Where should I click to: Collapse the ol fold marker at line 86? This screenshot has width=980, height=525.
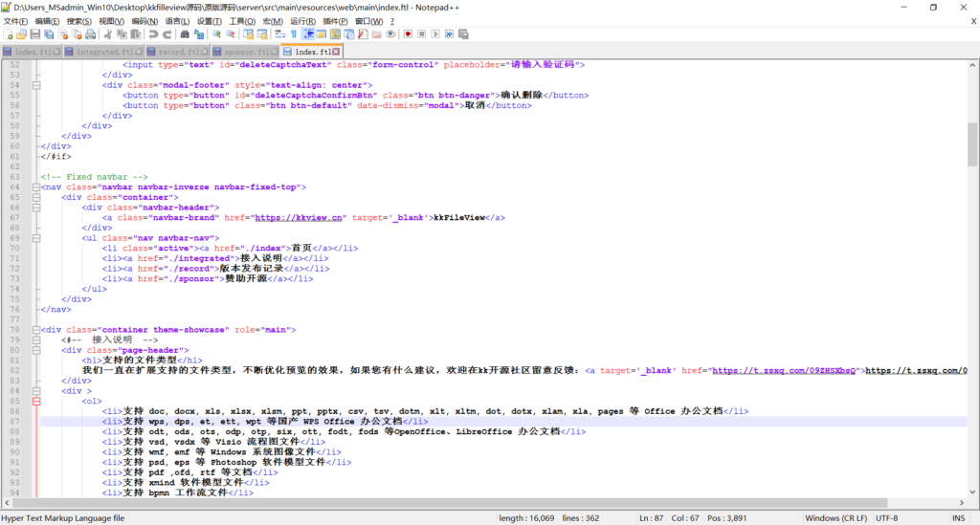[36, 401]
